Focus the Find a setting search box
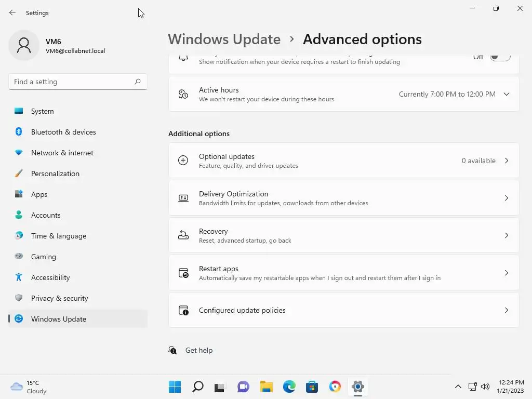Screen dimensions: 532x399 (x=78, y=82)
